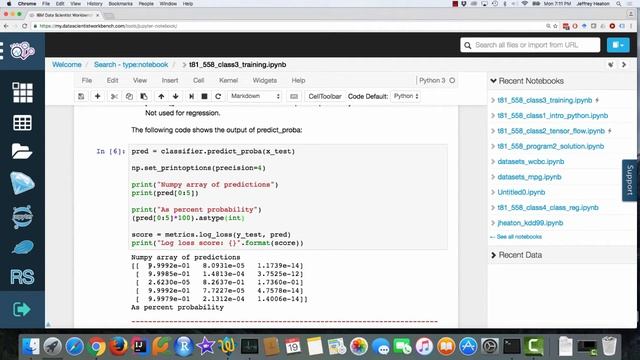Open Jupyter notebooks icon in sidebar
Viewport: 640px width, 360px height.
[x=22, y=217]
